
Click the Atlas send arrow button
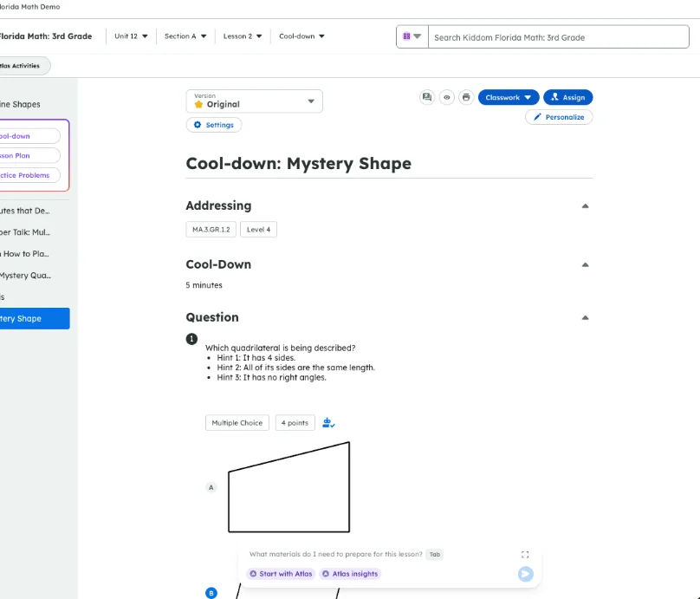[526, 574]
